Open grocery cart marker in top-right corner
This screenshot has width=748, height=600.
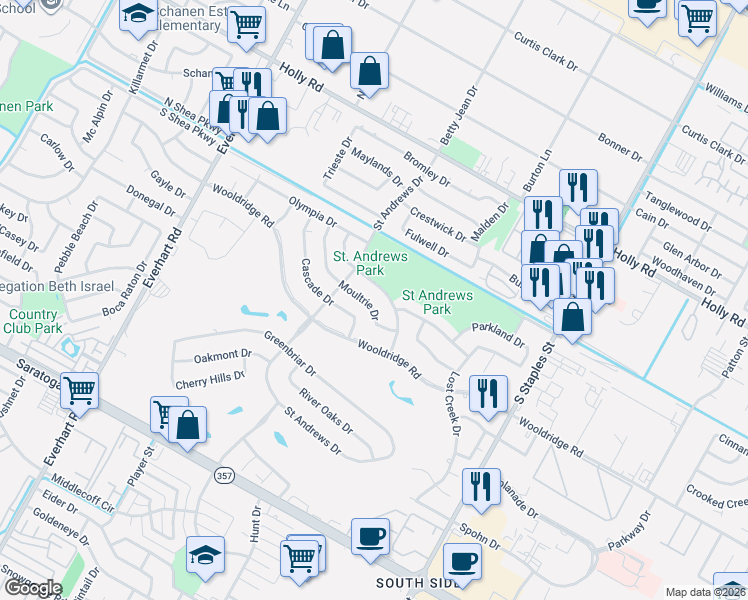pyautogui.click(x=697, y=21)
